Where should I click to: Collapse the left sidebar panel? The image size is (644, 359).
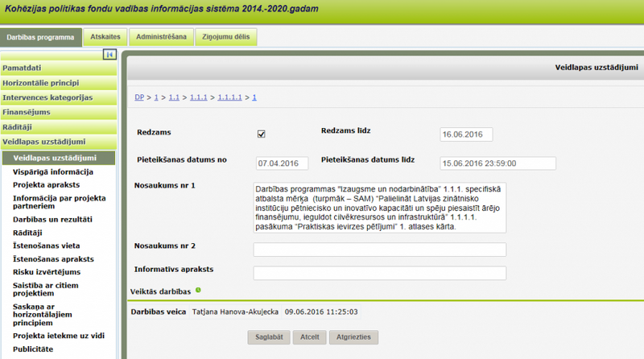109,54
